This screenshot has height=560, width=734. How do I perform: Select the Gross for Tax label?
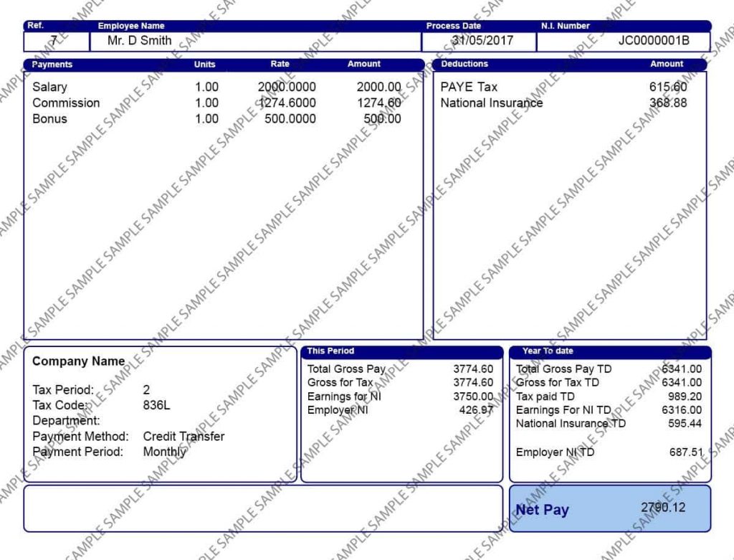tap(340, 383)
